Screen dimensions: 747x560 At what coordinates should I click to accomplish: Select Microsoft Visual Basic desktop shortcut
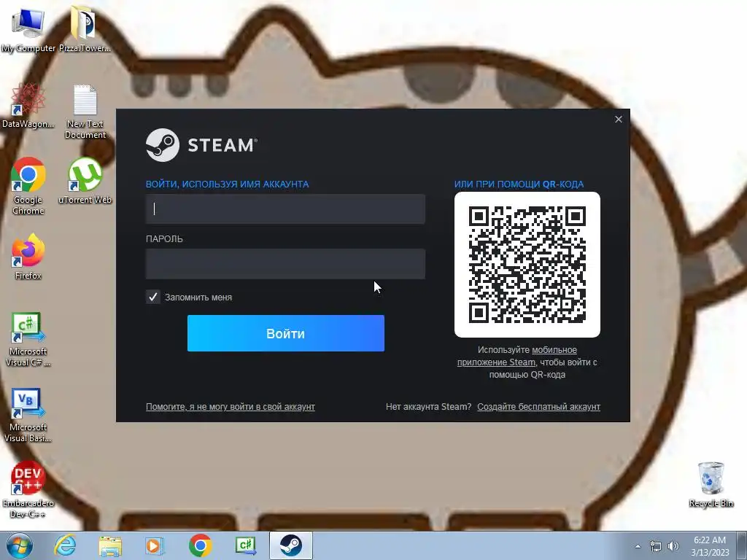click(28, 414)
